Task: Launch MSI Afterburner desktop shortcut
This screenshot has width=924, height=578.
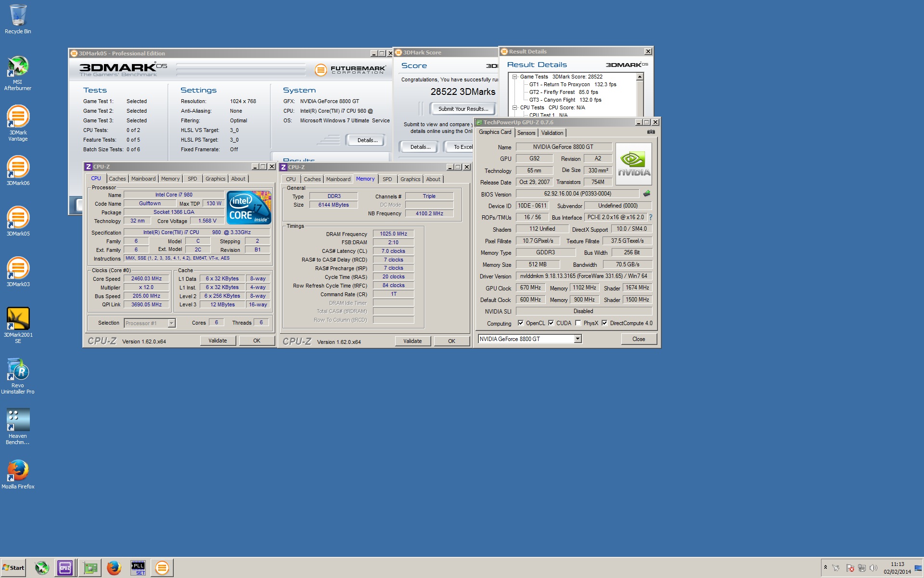Action: coord(18,73)
